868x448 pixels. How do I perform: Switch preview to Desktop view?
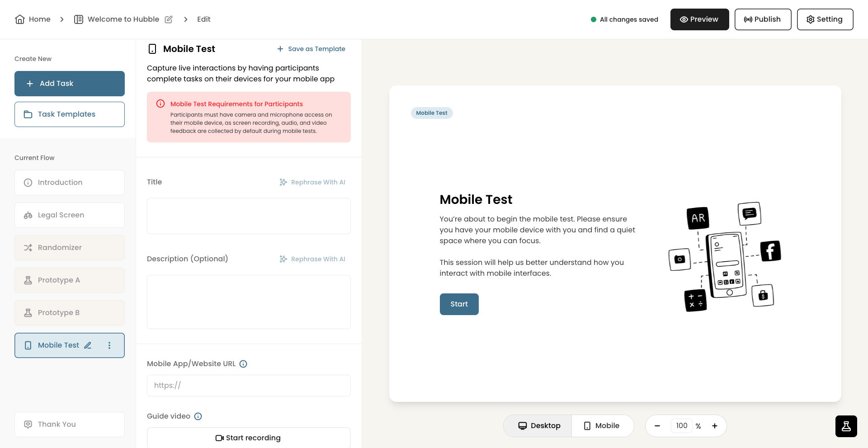click(x=539, y=426)
